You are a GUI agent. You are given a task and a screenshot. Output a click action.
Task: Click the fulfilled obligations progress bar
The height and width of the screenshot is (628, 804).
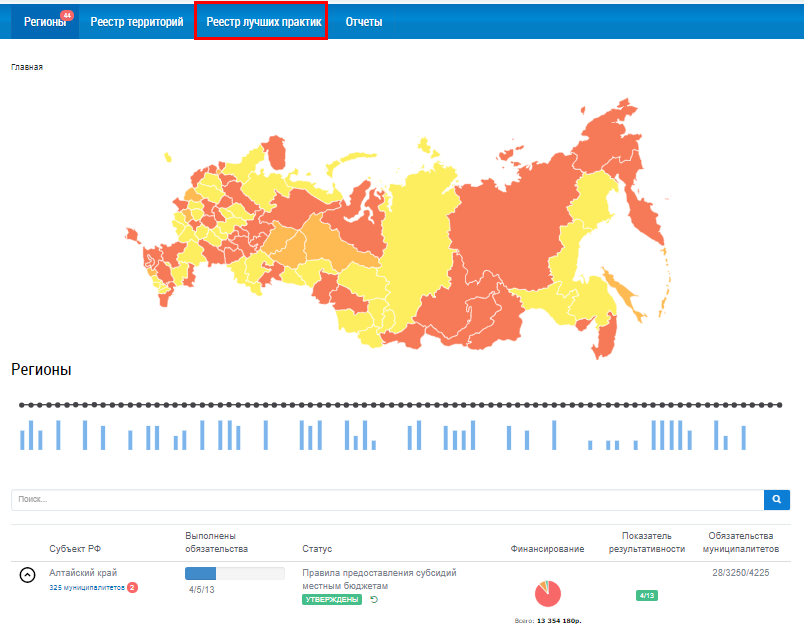pos(234,573)
